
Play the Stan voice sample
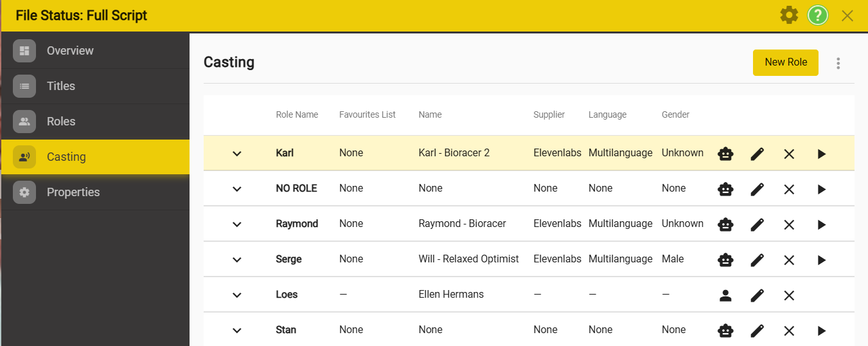(822, 331)
